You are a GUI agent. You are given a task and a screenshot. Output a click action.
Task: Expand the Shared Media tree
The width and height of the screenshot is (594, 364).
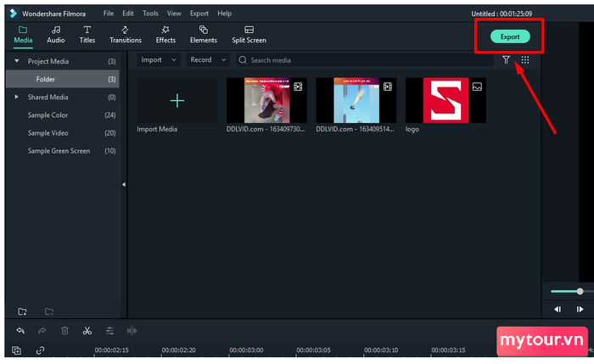(x=17, y=97)
